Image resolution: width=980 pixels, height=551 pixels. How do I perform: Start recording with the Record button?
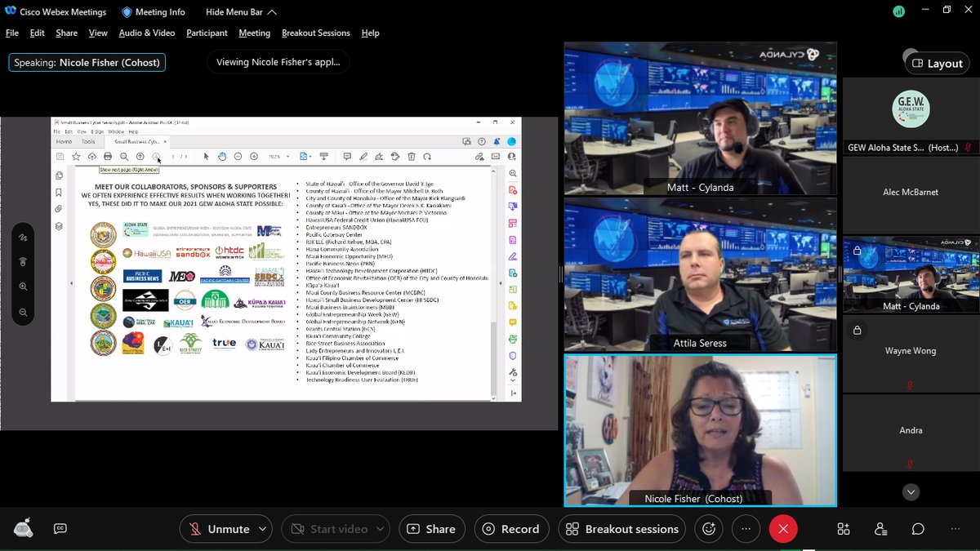[x=511, y=529]
